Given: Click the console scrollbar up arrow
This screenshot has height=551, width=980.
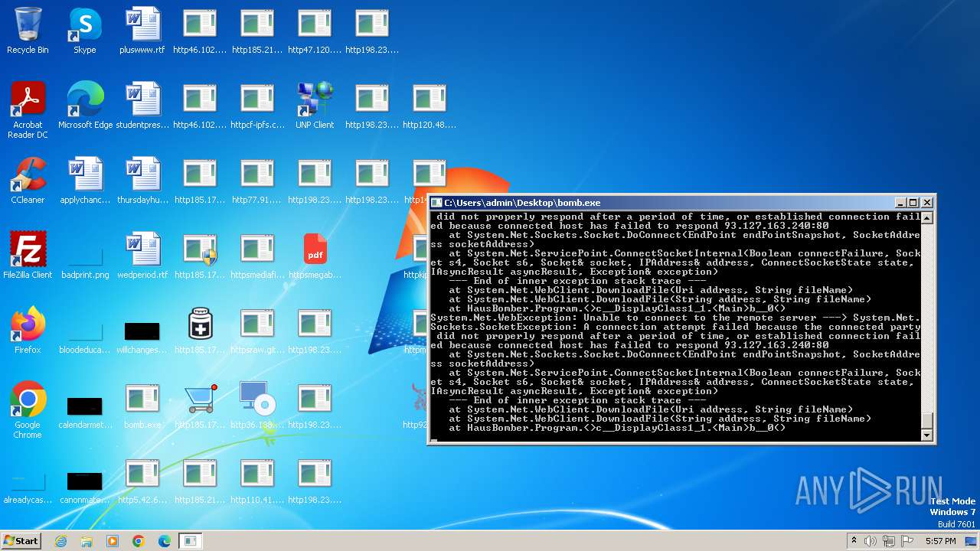Looking at the screenshot, I should (927, 218).
